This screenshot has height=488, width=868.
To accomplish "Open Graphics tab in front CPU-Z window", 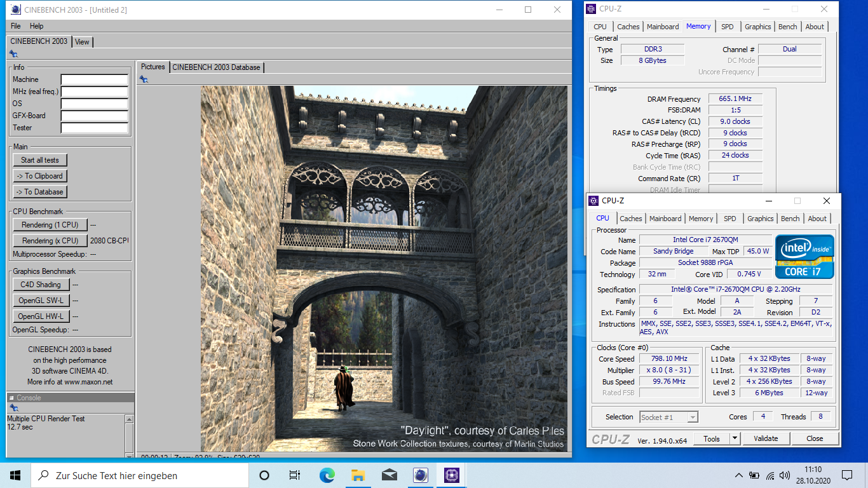I will [761, 219].
